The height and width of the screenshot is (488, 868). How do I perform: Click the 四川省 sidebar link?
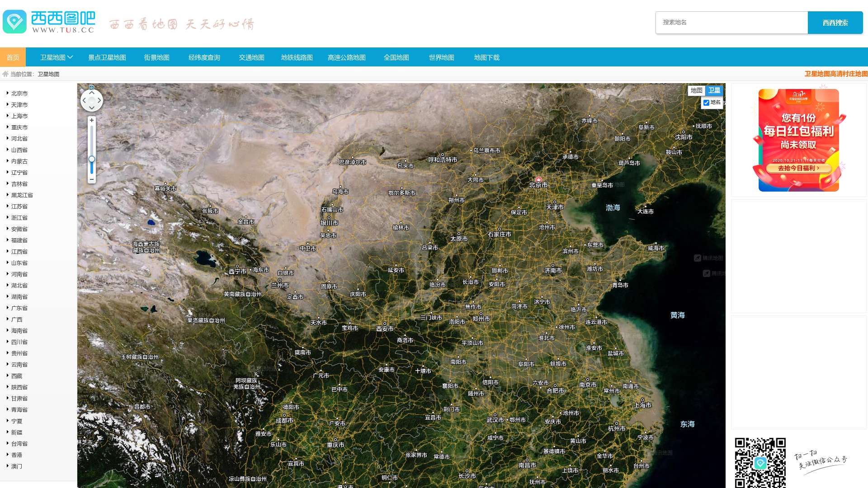click(x=19, y=342)
